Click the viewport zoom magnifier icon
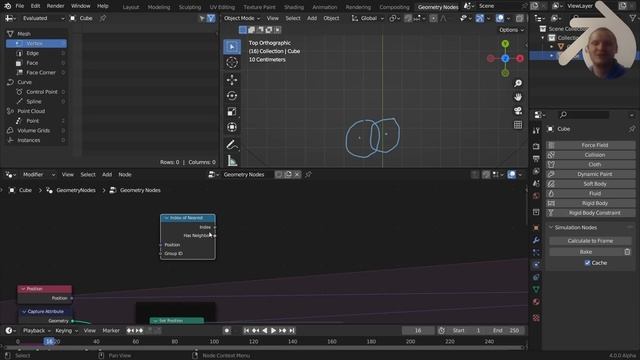The image size is (640, 360). (x=518, y=83)
